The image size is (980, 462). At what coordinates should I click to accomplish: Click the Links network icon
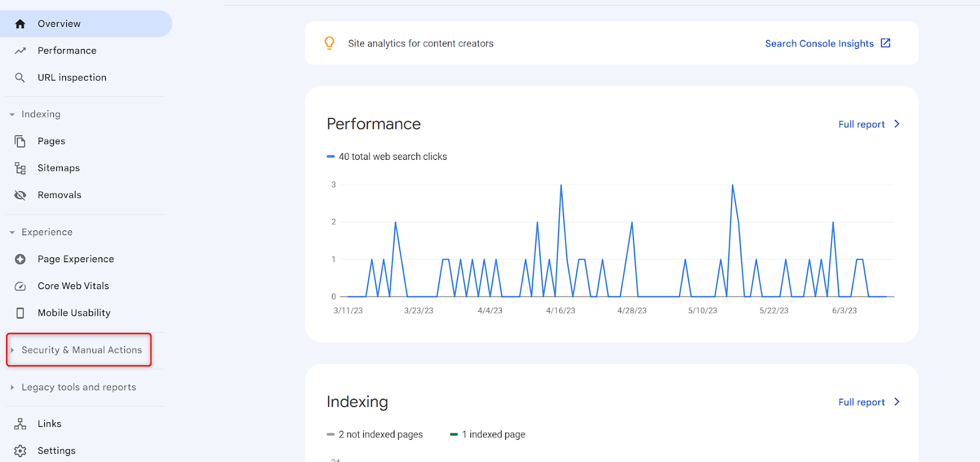pos(20,424)
